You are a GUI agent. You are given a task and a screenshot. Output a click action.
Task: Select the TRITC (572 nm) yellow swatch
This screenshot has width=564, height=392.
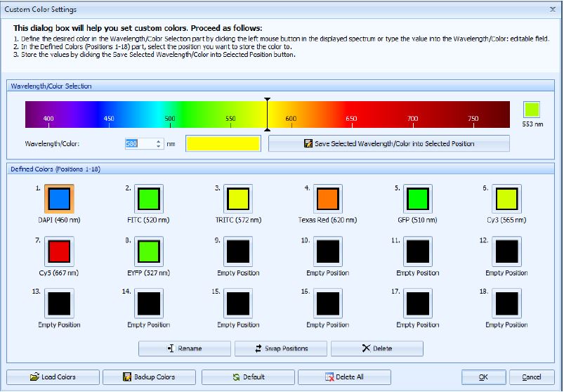tap(238, 199)
